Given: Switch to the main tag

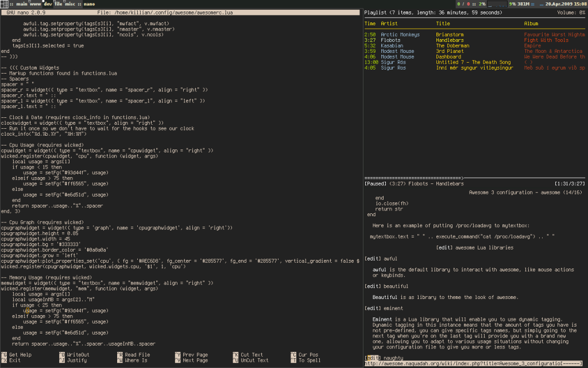Looking at the screenshot, I should coord(22,4).
